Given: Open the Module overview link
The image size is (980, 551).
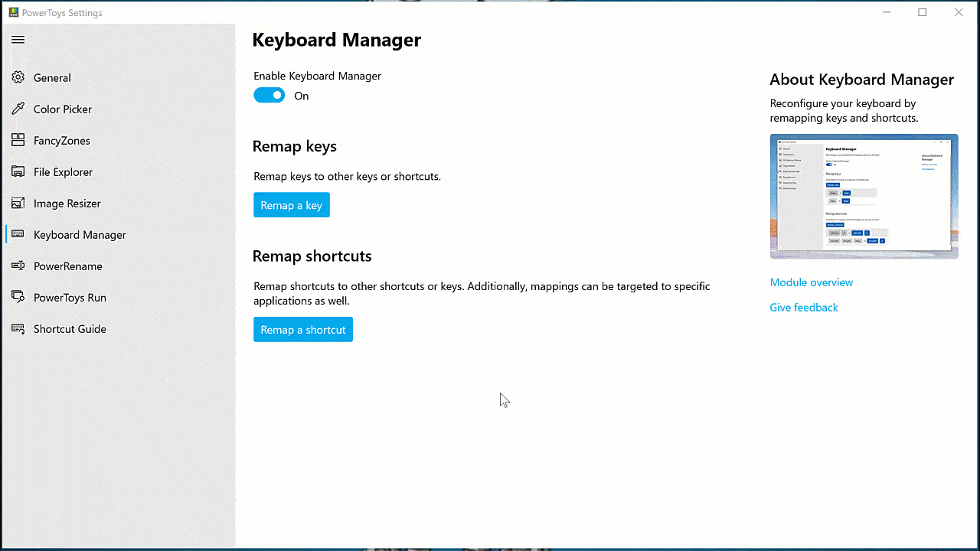Looking at the screenshot, I should [811, 282].
